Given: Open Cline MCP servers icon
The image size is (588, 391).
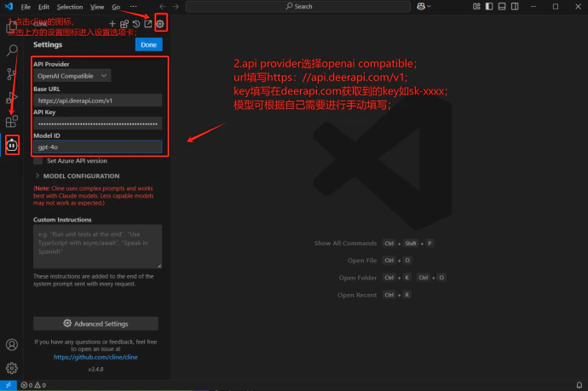Looking at the screenshot, I should (x=124, y=24).
